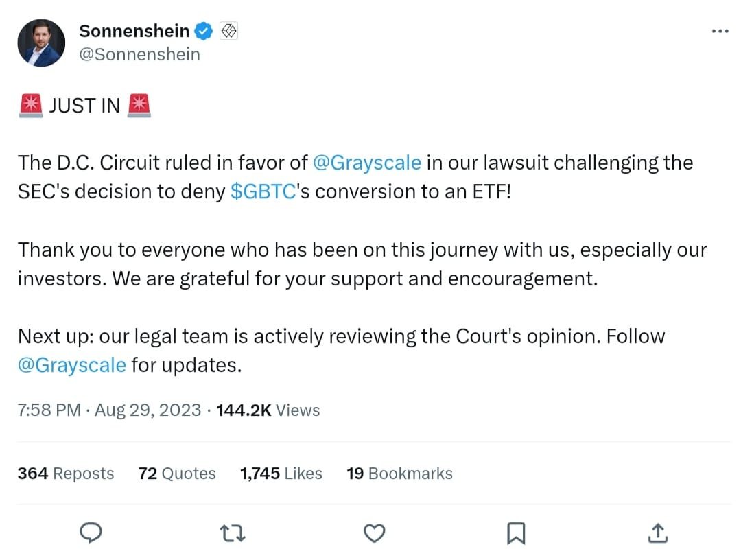Click the repost arrows icon
The height and width of the screenshot is (560, 741).
pos(232,533)
